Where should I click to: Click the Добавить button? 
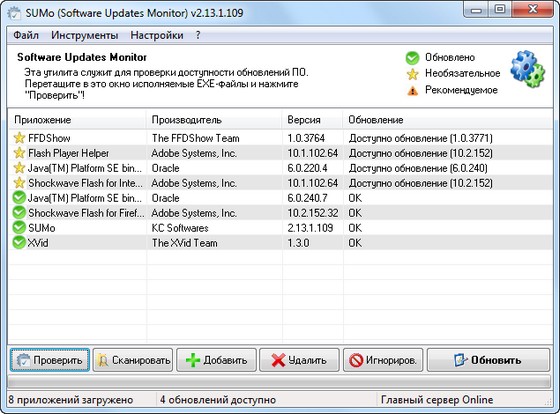click(216, 360)
